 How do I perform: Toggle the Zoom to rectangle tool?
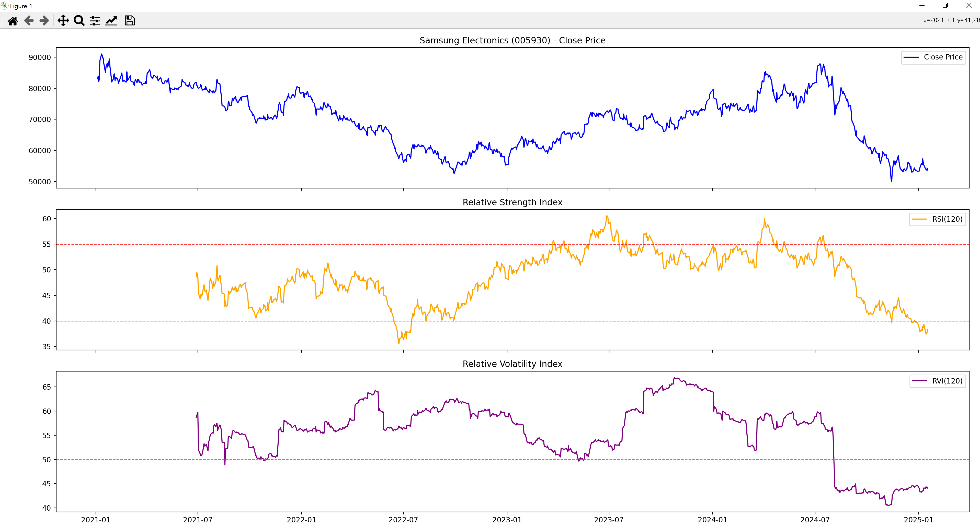pyautogui.click(x=79, y=20)
